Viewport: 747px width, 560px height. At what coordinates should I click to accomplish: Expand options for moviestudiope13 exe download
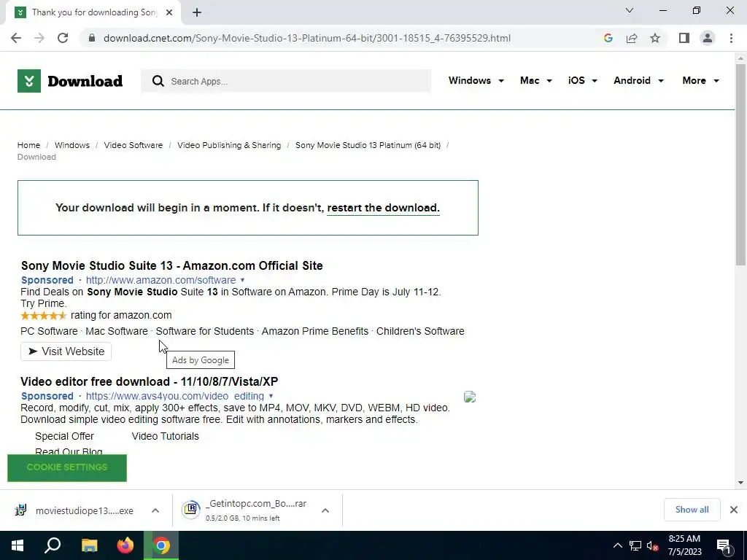[155, 510]
